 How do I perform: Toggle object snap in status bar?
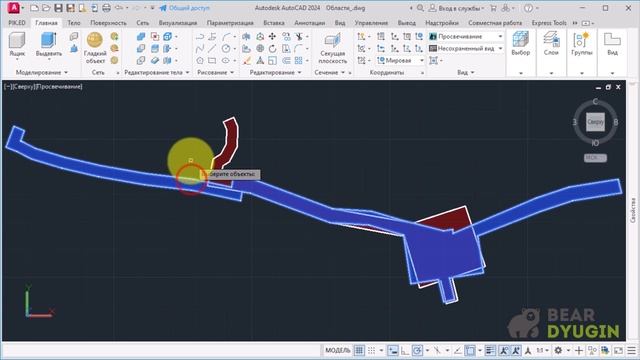470,350
